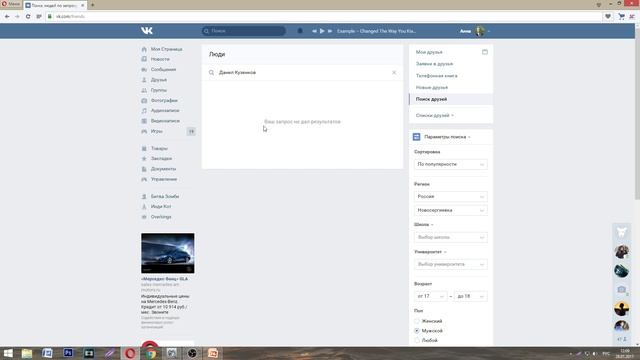
Task: Click the Управление icon in left menu
Action: tap(144, 179)
